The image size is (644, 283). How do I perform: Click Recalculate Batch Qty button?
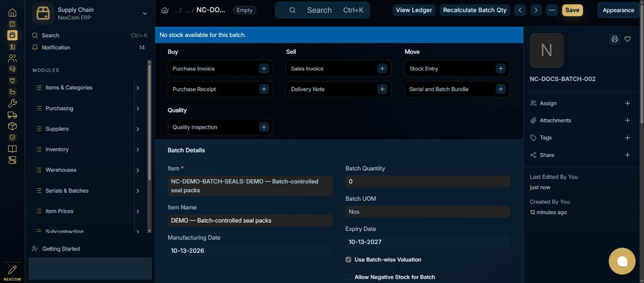point(475,10)
